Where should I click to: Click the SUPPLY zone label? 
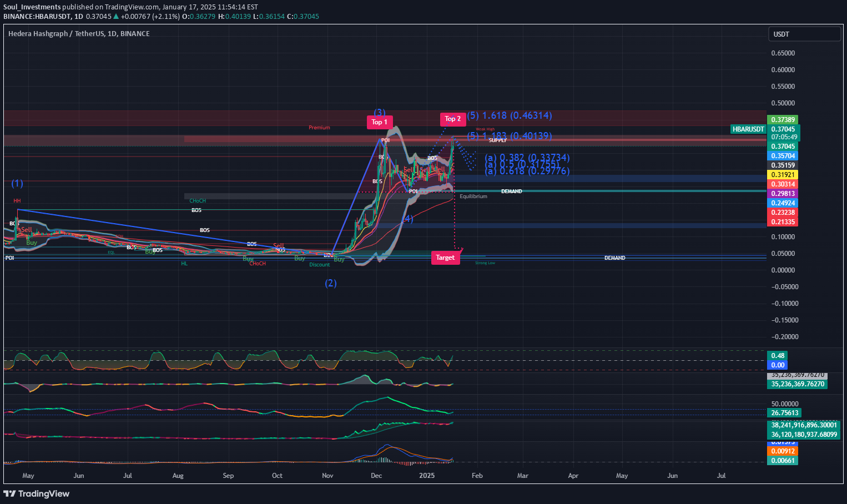(x=498, y=140)
